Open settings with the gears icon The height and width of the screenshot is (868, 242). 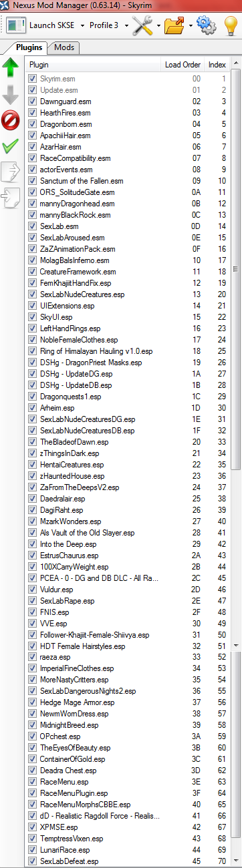tap(207, 26)
